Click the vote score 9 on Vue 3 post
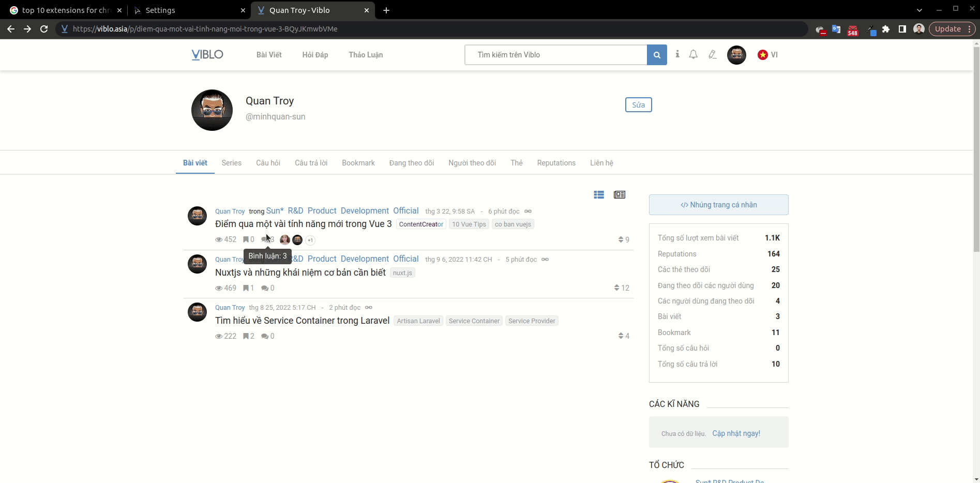The image size is (980, 483). tap(624, 239)
